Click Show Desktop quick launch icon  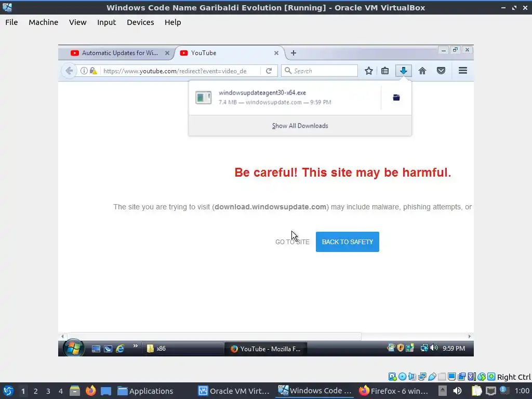point(96,349)
